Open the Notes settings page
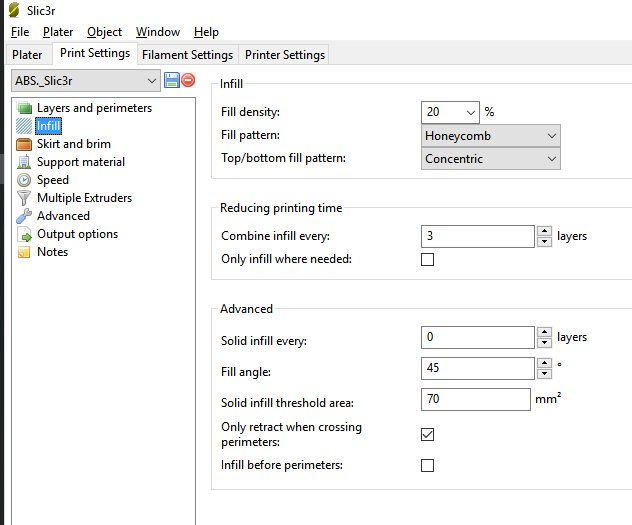Screen dimensions: 632x525 [52, 252]
